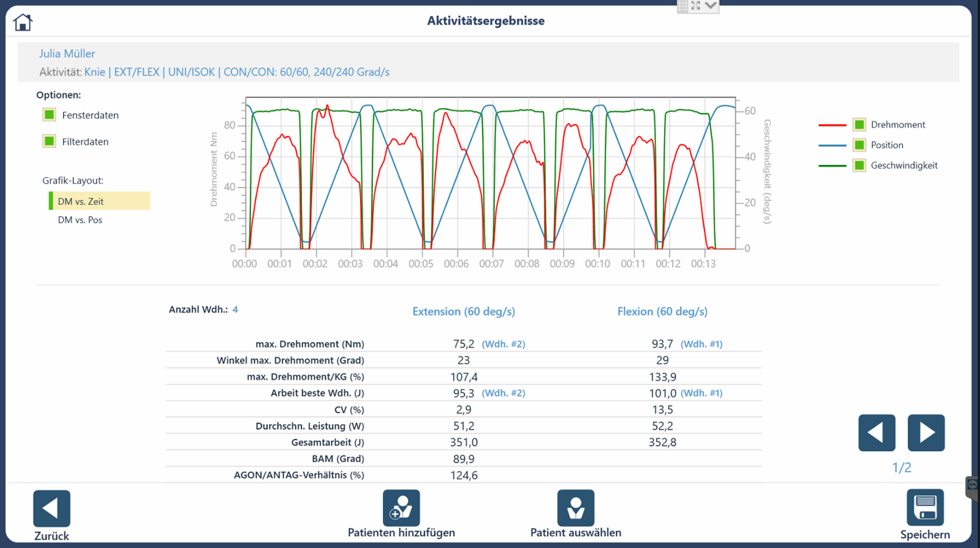The height and width of the screenshot is (548, 980).
Task: Click the Zurück back arrow icon
Action: [x=51, y=508]
